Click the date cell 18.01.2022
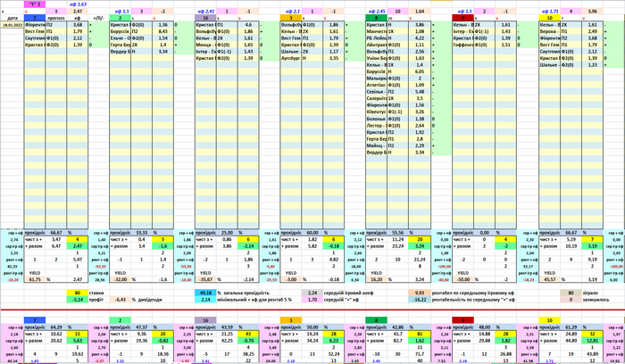The height and width of the screenshot is (364, 625). 12,25
